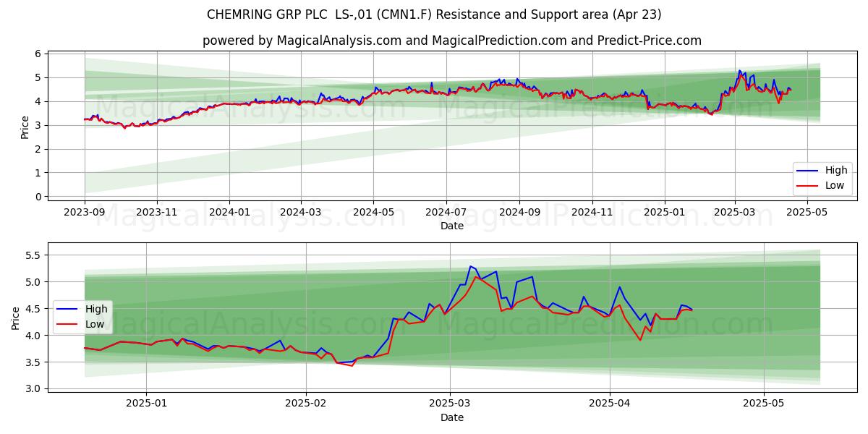Screen dimensions: 868x434
Task: Click the '2024-09' tick label on top chart
Action: [x=519, y=213]
